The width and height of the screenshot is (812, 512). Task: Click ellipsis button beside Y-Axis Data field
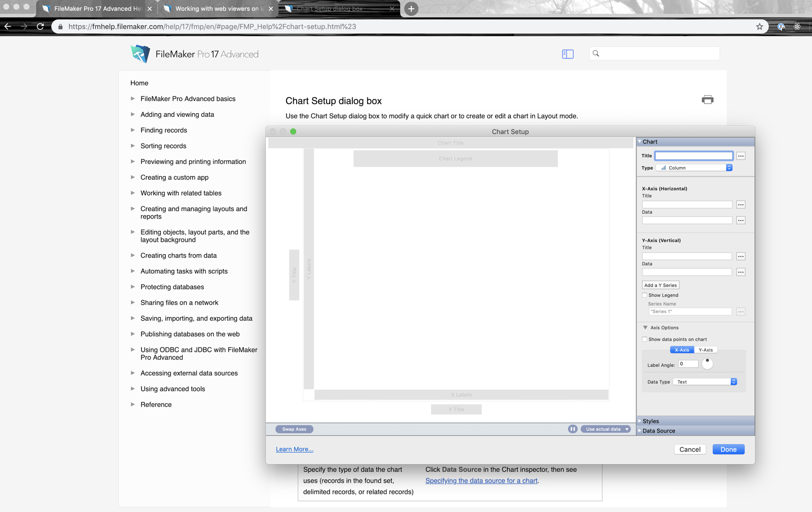point(741,272)
